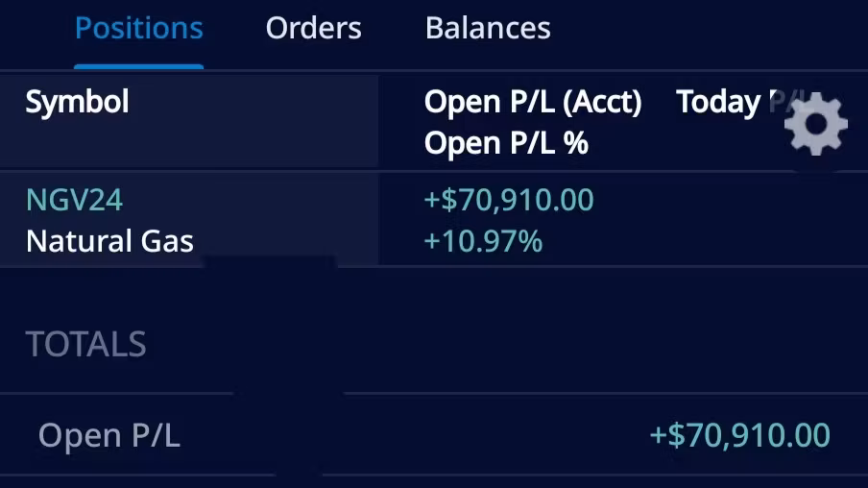Viewport: 868px width, 488px height.
Task: Click the blue underline beneath Positions tab
Action: click(x=138, y=66)
